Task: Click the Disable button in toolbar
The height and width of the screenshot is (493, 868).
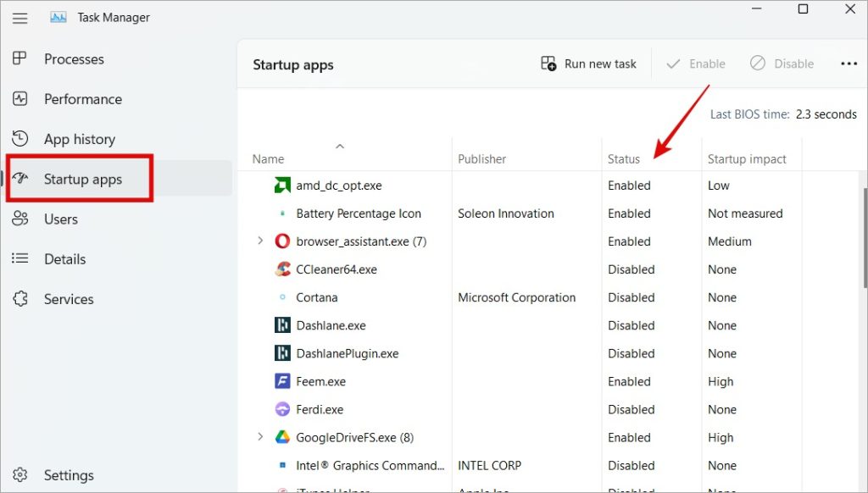Action: click(x=782, y=64)
